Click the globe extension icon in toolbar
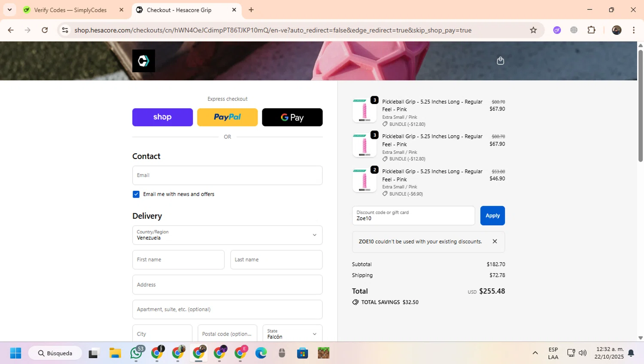 pyautogui.click(x=574, y=30)
